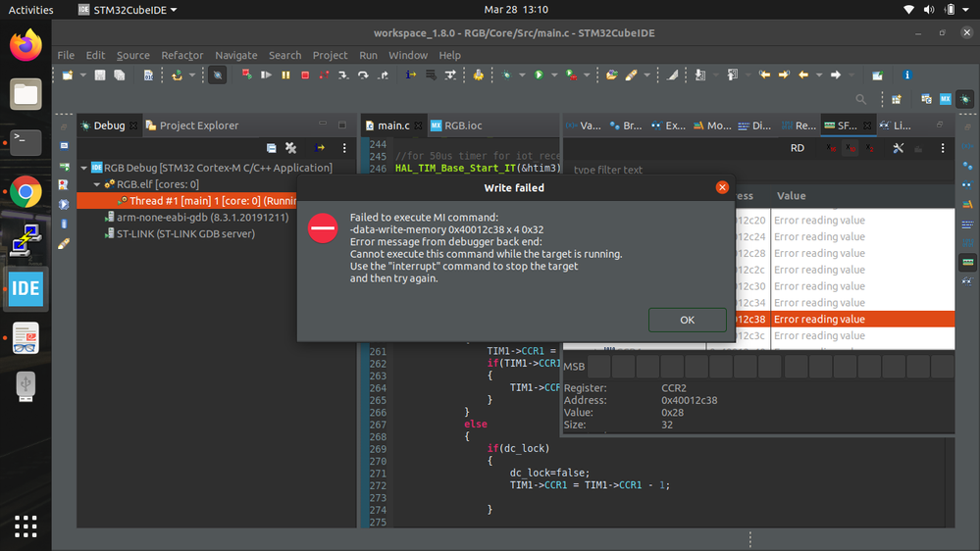980x551 pixels.
Task: Switch to the Debug perspective bug icon
Action: [965, 99]
